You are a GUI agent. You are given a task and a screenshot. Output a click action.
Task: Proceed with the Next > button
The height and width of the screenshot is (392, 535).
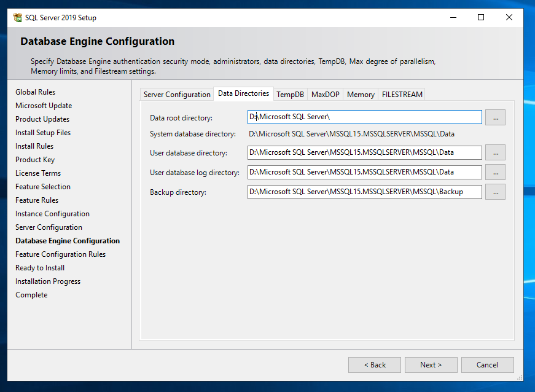click(431, 365)
